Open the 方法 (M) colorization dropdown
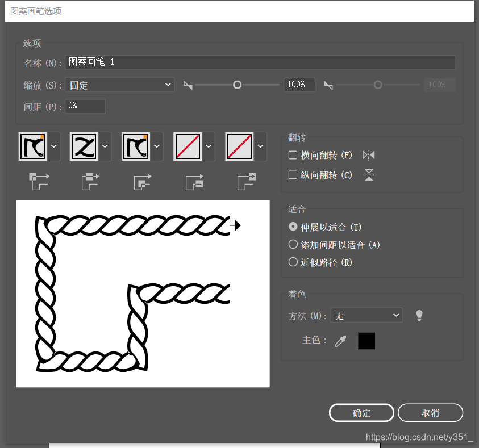 (x=366, y=315)
